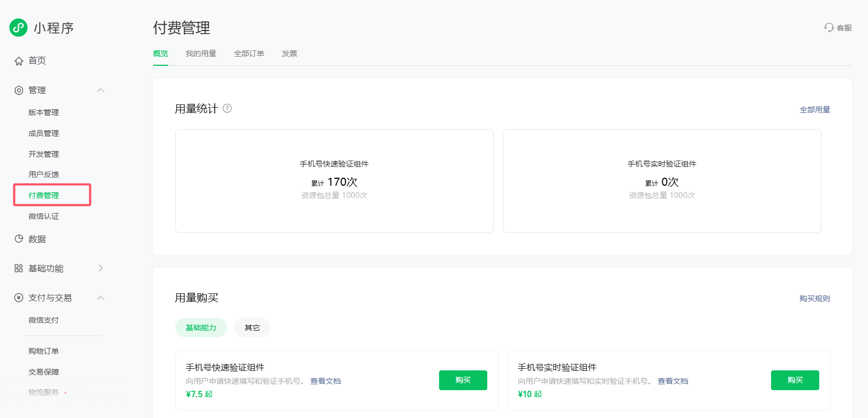Open the 发票 tab
The height and width of the screenshot is (418, 868).
tap(289, 54)
